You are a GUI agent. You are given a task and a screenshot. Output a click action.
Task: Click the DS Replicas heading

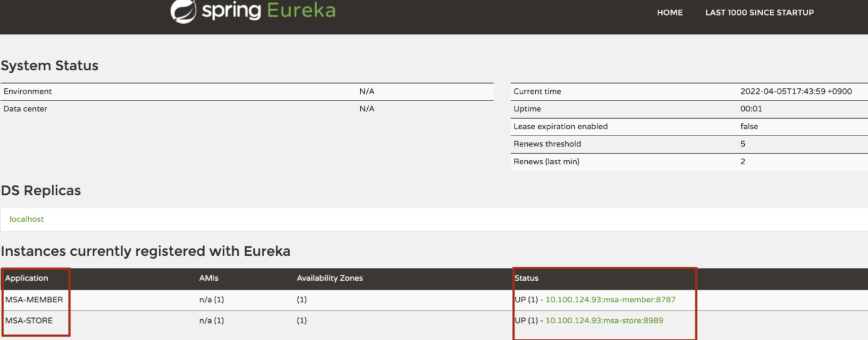click(41, 191)
